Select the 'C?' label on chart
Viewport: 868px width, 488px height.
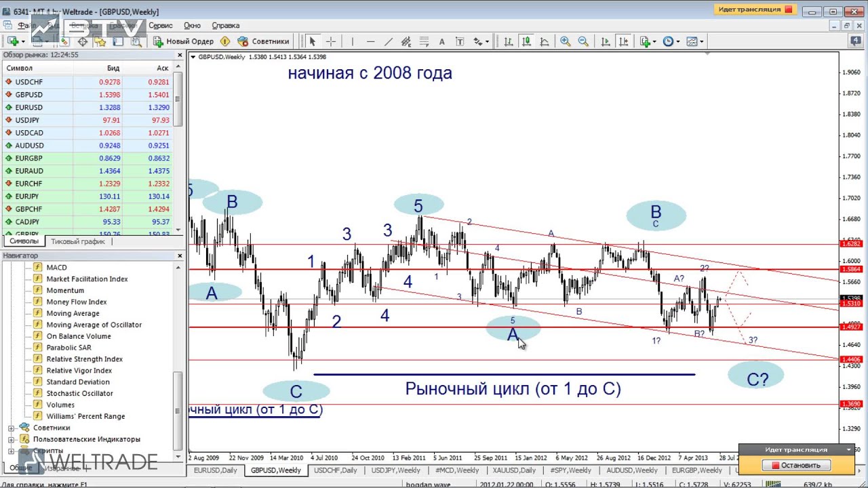tap(757, 380)
